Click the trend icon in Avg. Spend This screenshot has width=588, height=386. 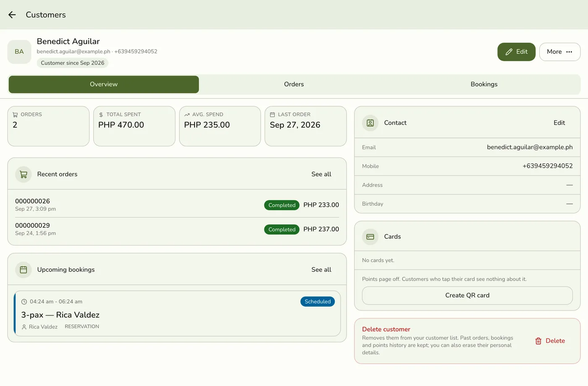[x=187, y=115]
